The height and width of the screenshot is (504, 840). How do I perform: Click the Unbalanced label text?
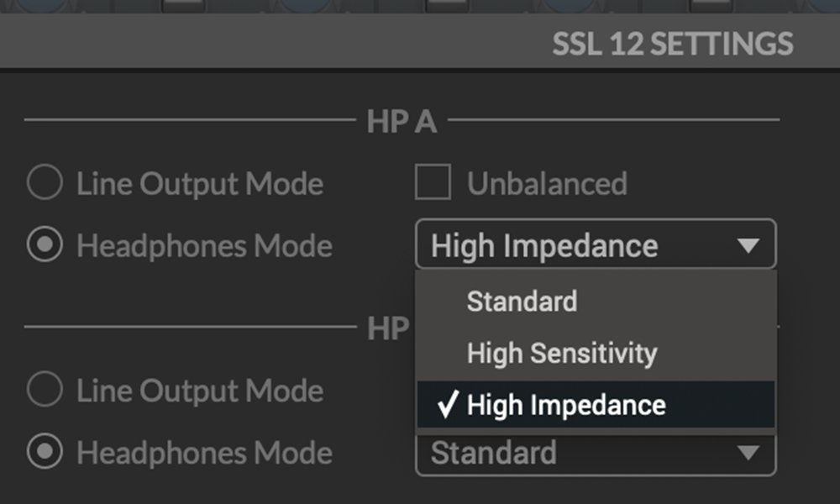tap(547, 183)
